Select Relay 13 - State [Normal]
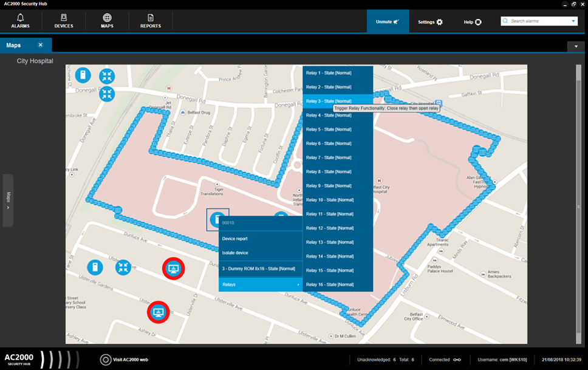Screen dimensions: 588x370 click(338, 242)
